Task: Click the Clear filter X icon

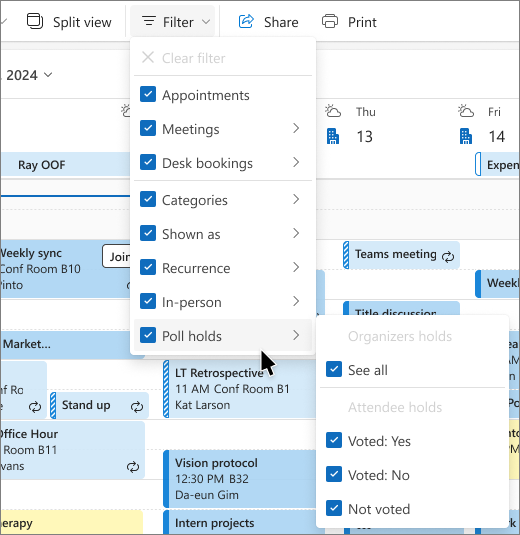Action: click(x=148, y=57)
